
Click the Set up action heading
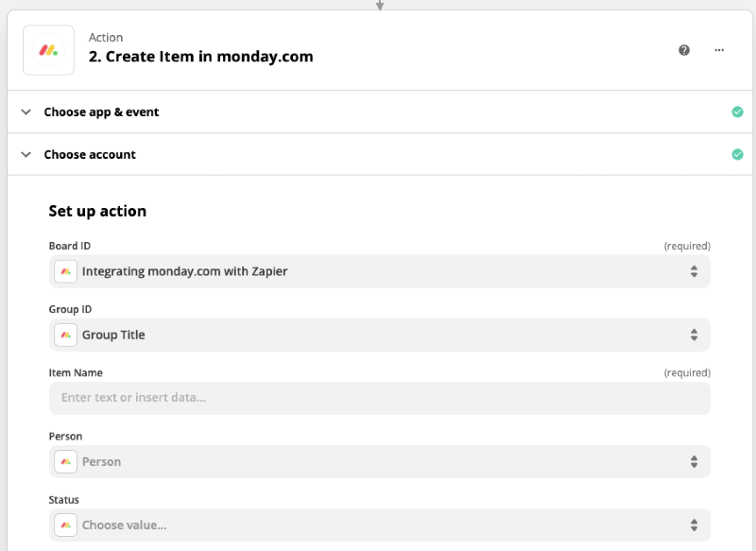(x=97, y=211)
